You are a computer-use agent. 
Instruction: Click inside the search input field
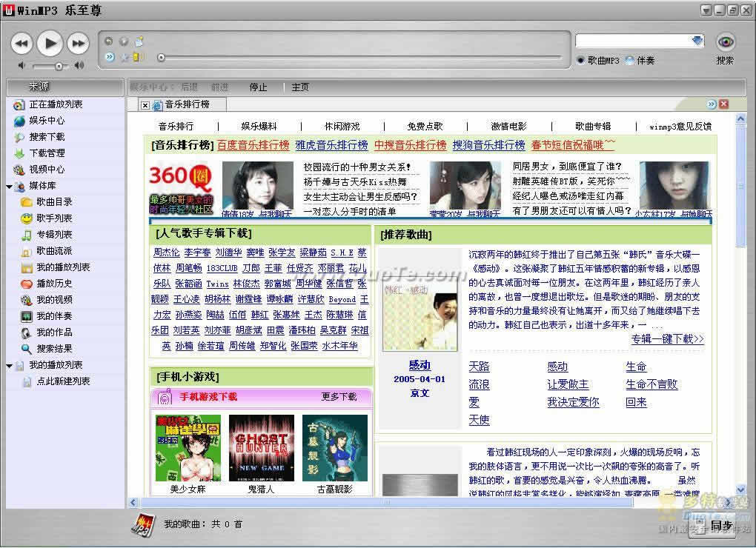[633, 41]
